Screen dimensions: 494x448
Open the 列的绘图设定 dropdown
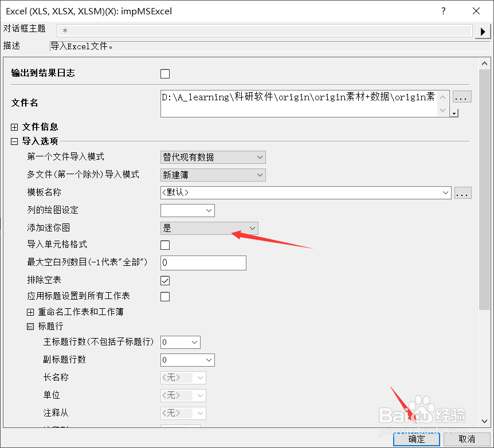coord(187,210)
